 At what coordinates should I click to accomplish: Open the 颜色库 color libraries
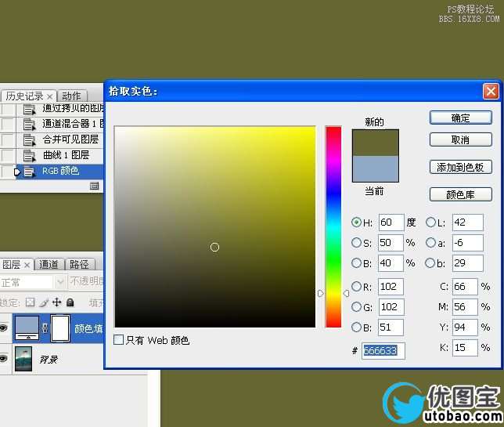pyautogui.click(x=460, y=194)
